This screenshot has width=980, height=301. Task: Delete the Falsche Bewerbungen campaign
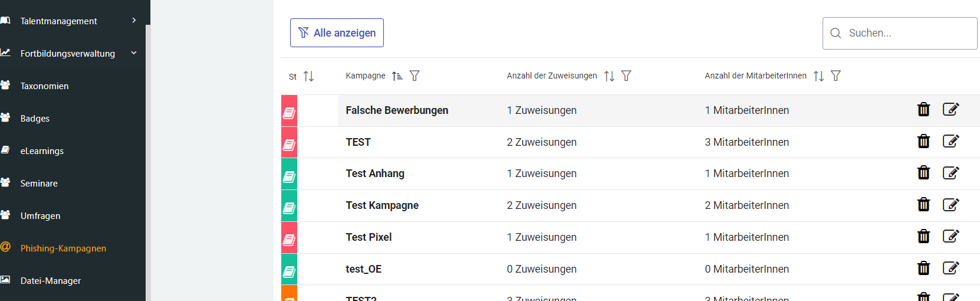pyautogui.click(x=923, y=110)
